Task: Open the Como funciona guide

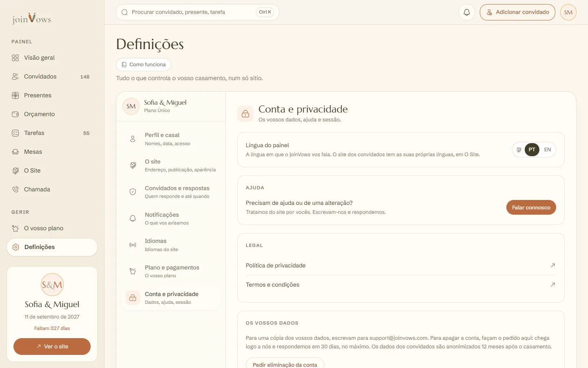Action: point(143,65)
